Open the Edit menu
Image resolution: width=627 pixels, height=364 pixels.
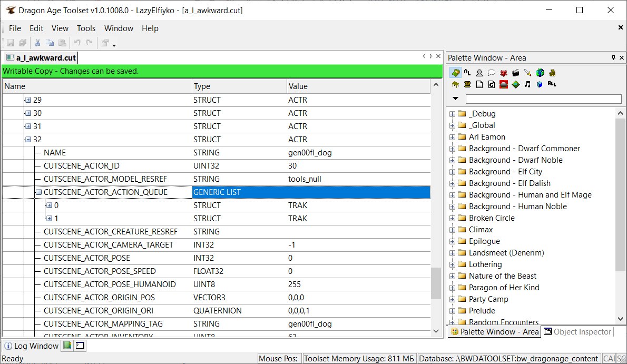tap(36, 28)
